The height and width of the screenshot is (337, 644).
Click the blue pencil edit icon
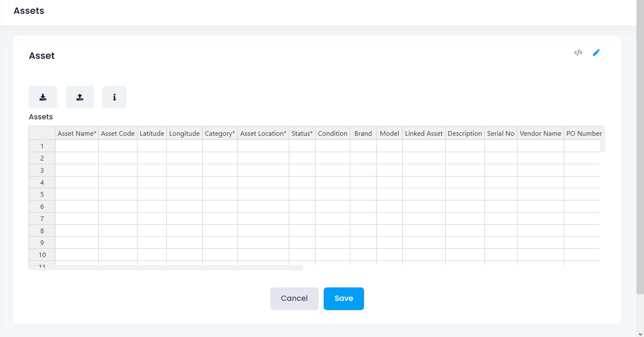(596, 53)
